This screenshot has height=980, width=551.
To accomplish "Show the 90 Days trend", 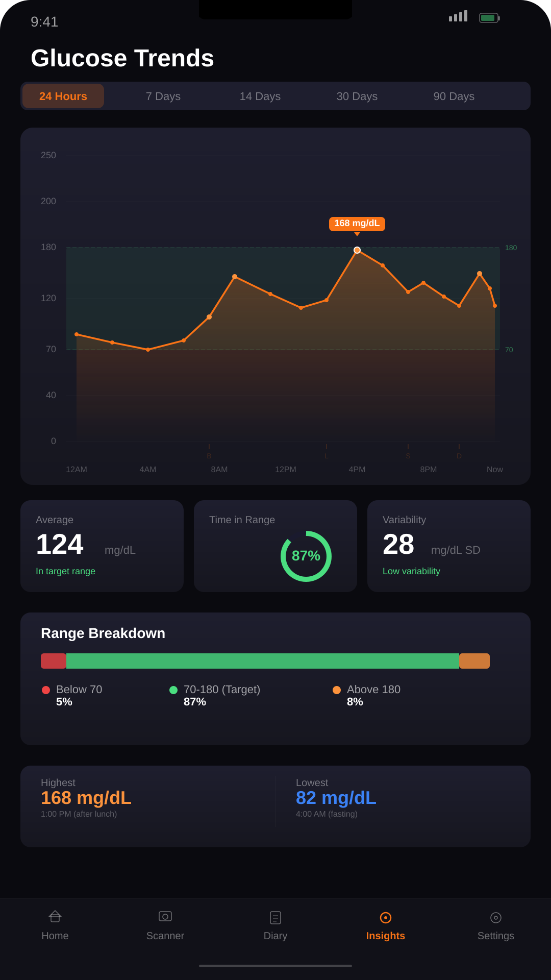I will tap(454, 96).
